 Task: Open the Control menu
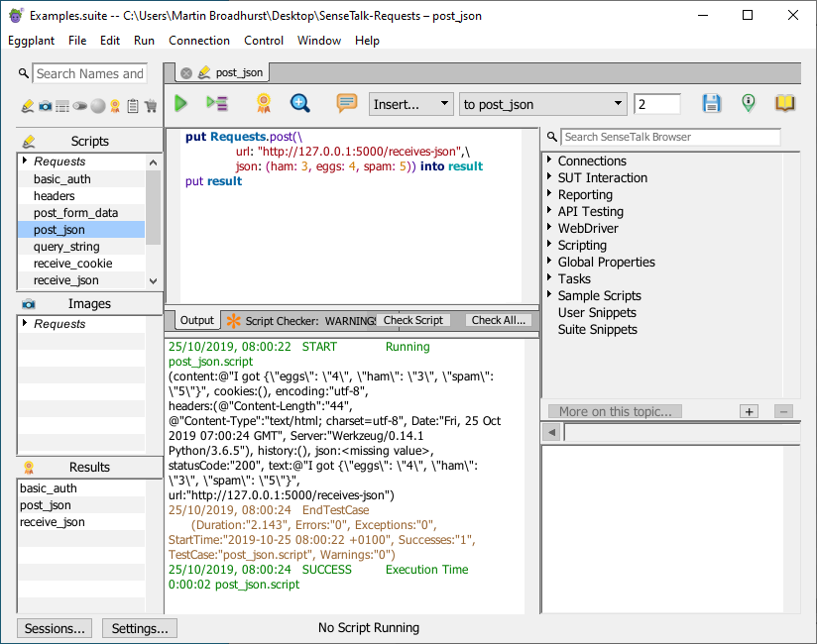tap(264, 41)
